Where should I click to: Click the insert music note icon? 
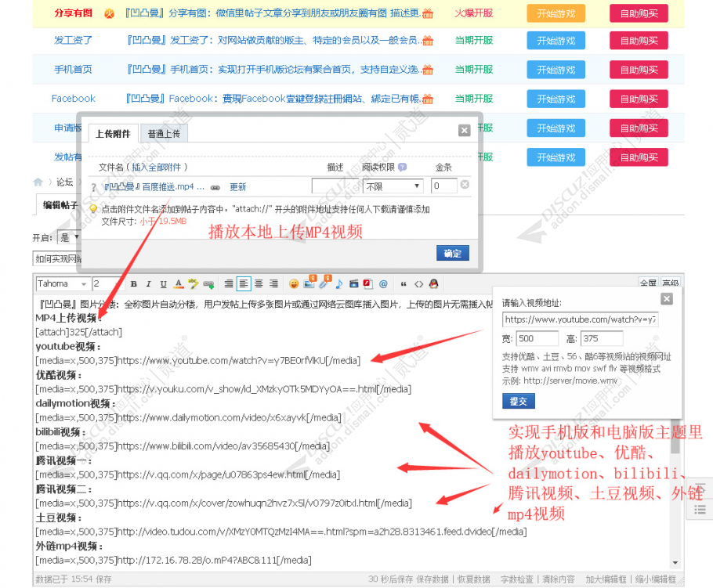tap(338, 283)
